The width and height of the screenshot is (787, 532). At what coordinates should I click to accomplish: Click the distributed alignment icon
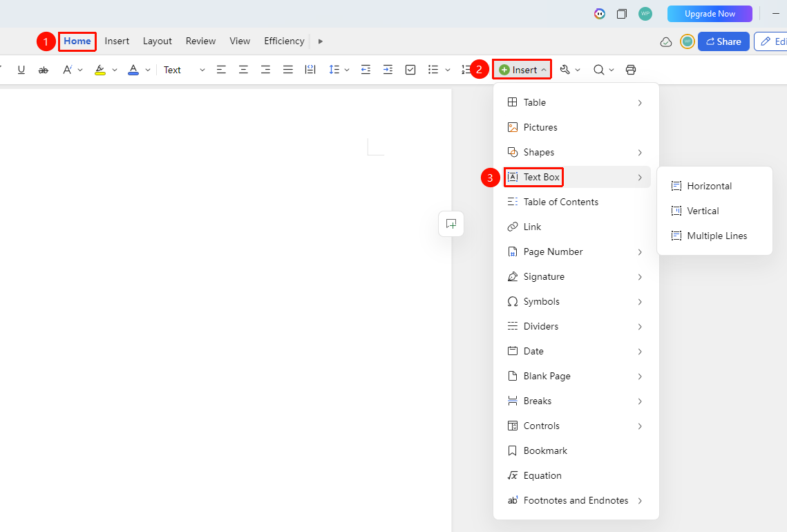(310, 70)
